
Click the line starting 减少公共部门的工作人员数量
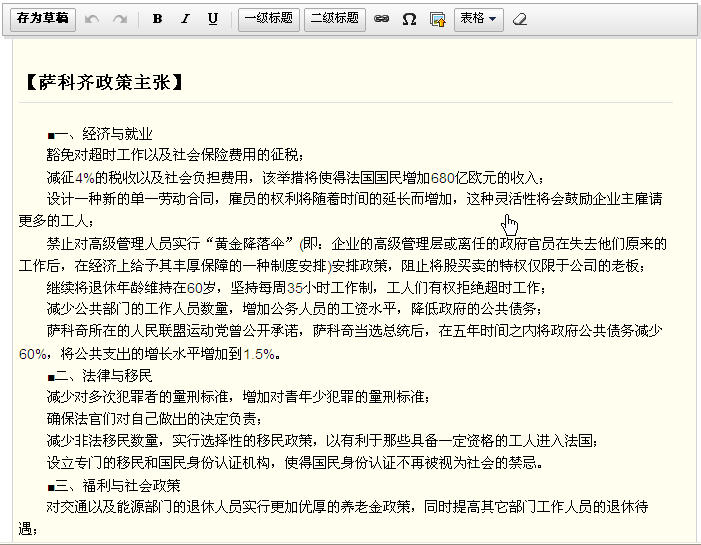[295, 308]
